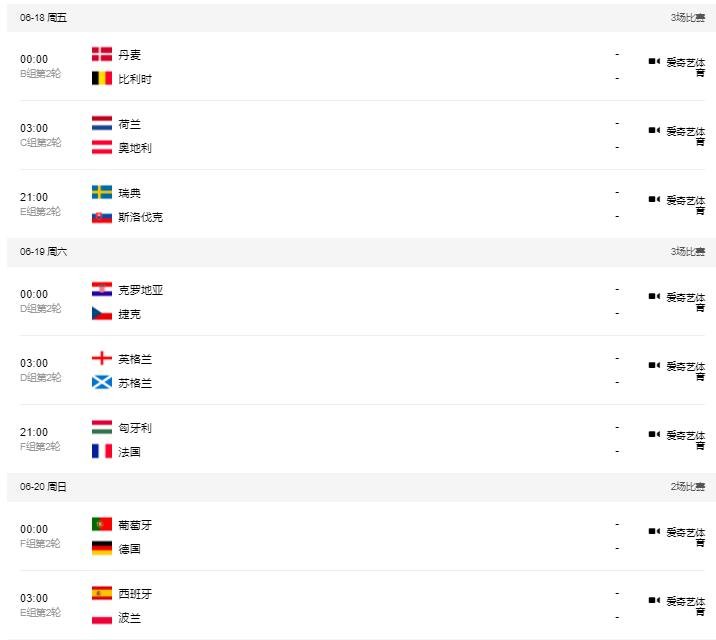Click the England flag icon
Screen dimensions: 716x640
[101, 359]
